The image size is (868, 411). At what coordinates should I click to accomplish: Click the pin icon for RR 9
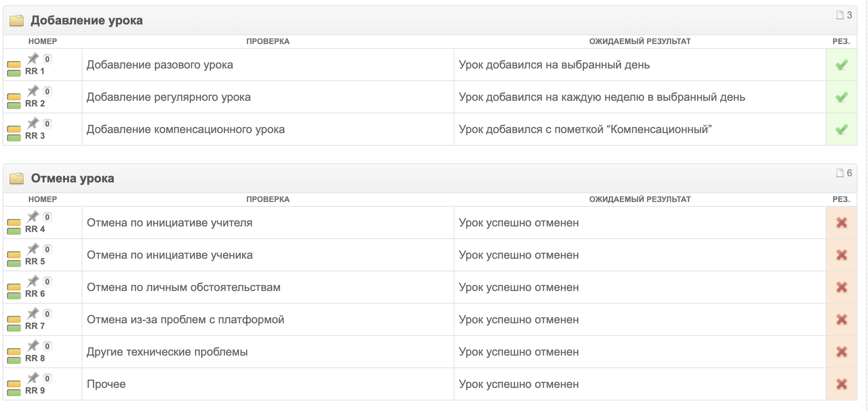coord(33,378)
